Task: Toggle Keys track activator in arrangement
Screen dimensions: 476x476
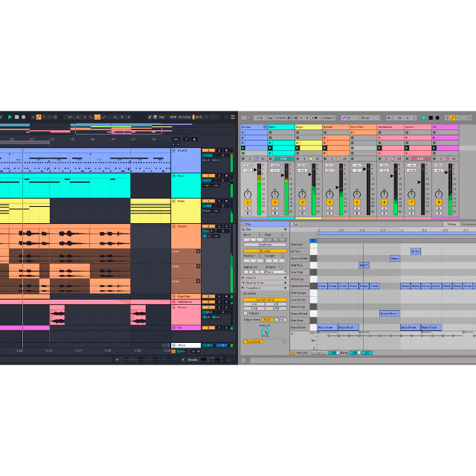Action: (208, 201)
